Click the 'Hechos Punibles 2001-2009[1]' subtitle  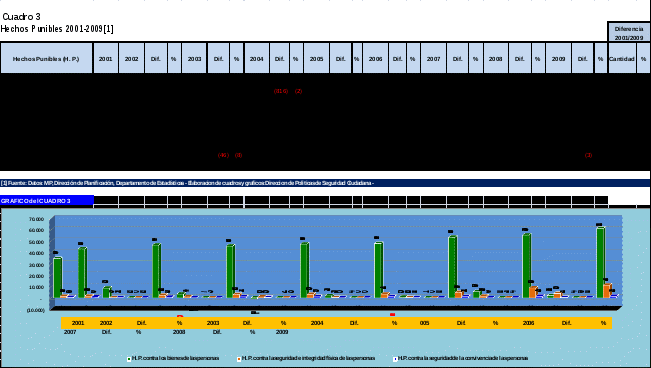57,29
